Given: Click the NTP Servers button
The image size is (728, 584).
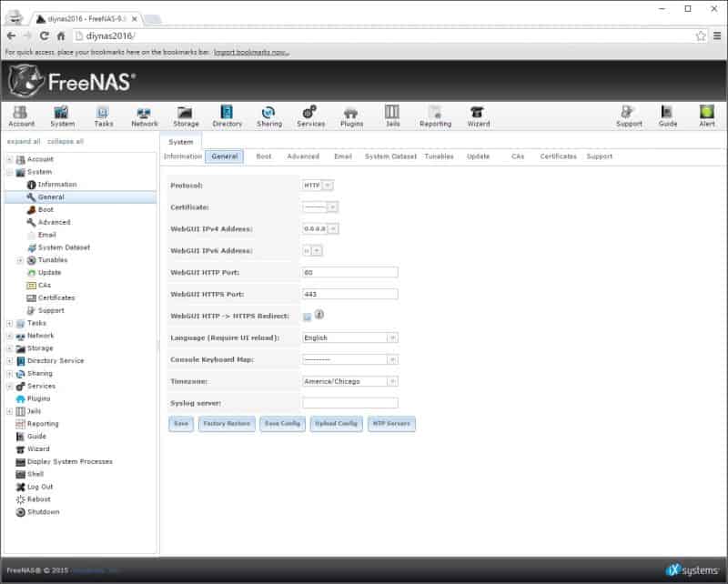Looking at the screenshot, I should coord(391,423).
